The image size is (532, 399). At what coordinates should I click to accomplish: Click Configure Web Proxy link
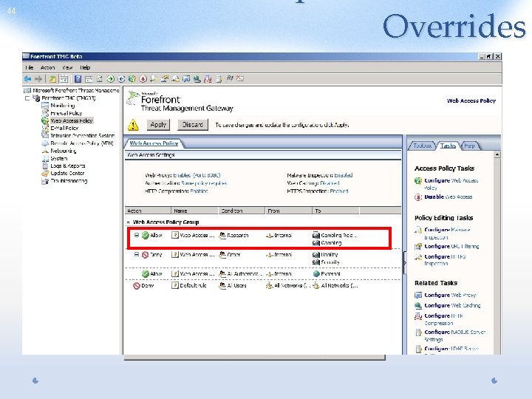450,295
